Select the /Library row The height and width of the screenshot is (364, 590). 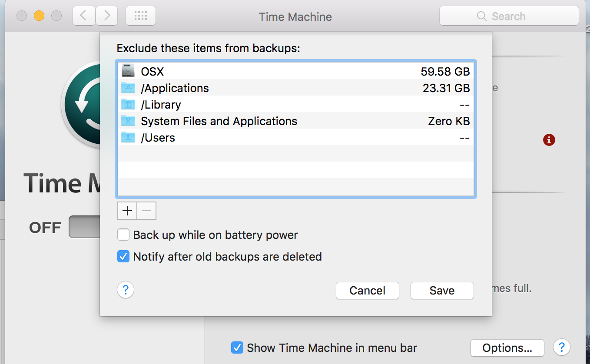point(296,104)
